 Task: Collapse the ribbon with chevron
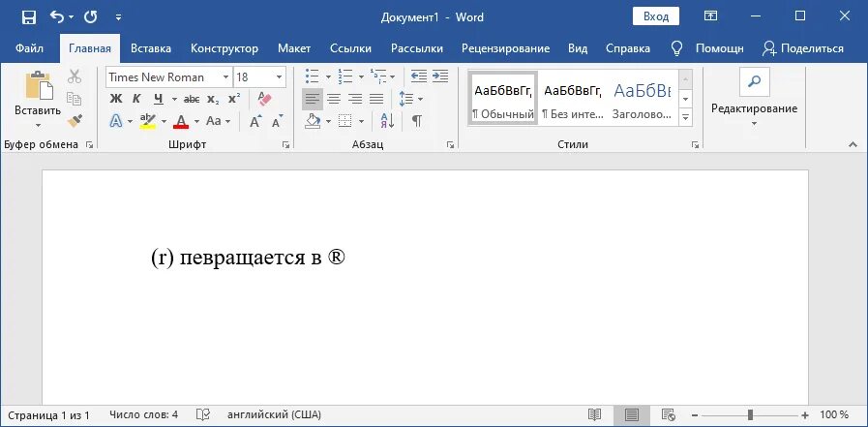(852, 144)
